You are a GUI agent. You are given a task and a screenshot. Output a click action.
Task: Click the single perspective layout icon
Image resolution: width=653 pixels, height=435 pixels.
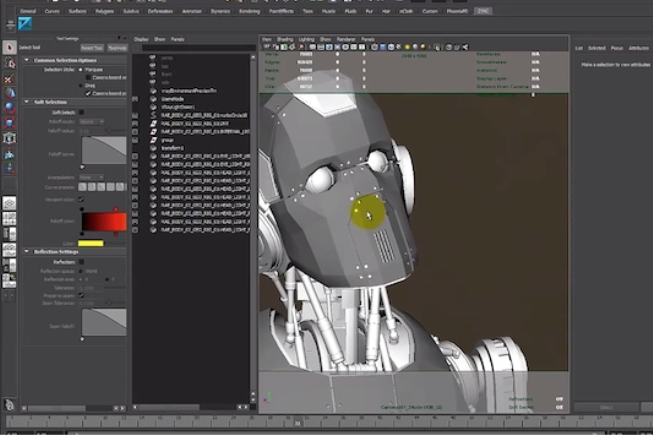coord(9,202)
